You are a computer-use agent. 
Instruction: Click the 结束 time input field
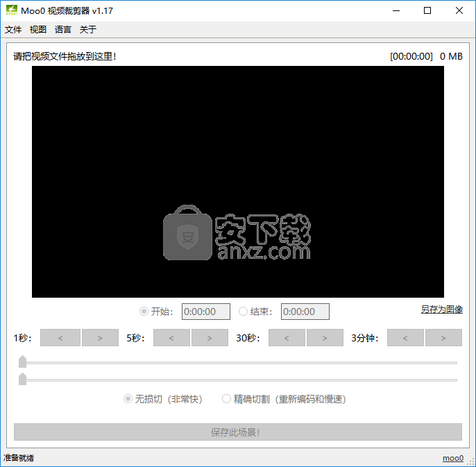[305, 312]
